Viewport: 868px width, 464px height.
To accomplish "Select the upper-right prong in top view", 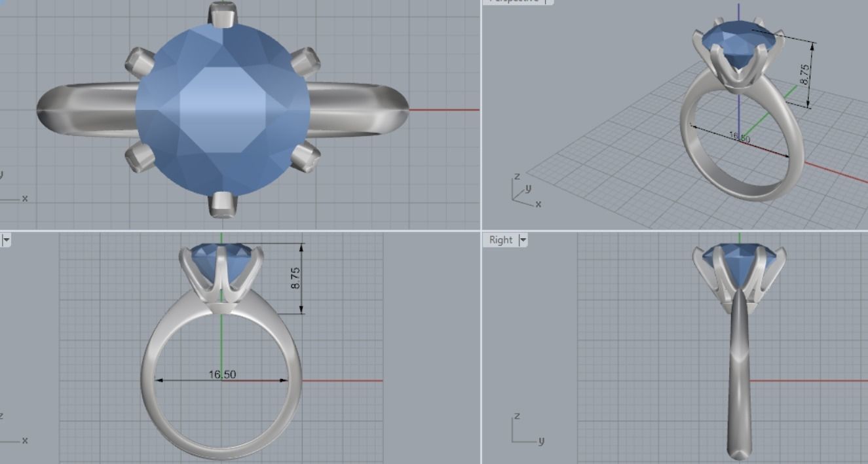I will coord(305,62).
